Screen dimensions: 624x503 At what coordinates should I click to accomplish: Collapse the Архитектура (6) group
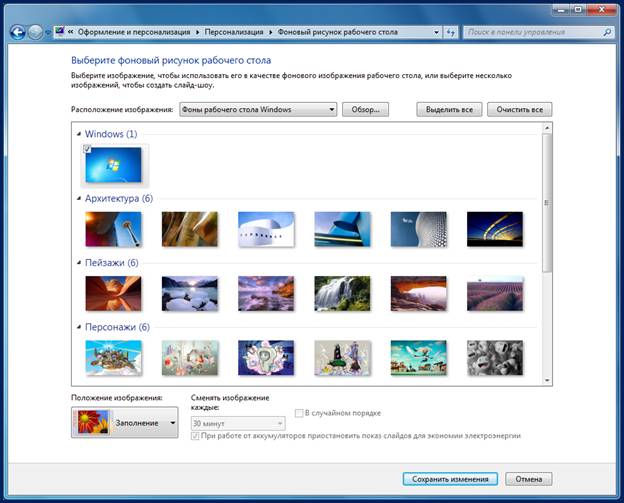pyautogui.click(x=79, y=198)
